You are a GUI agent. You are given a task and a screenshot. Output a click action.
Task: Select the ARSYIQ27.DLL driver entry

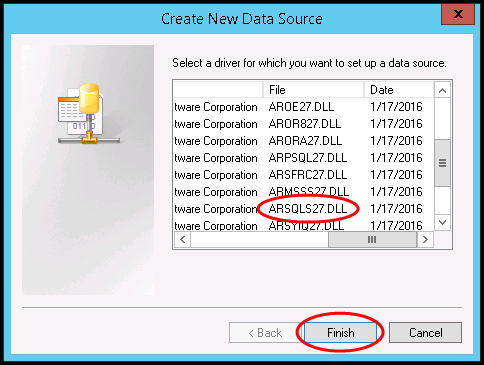[x=303, y=225]
